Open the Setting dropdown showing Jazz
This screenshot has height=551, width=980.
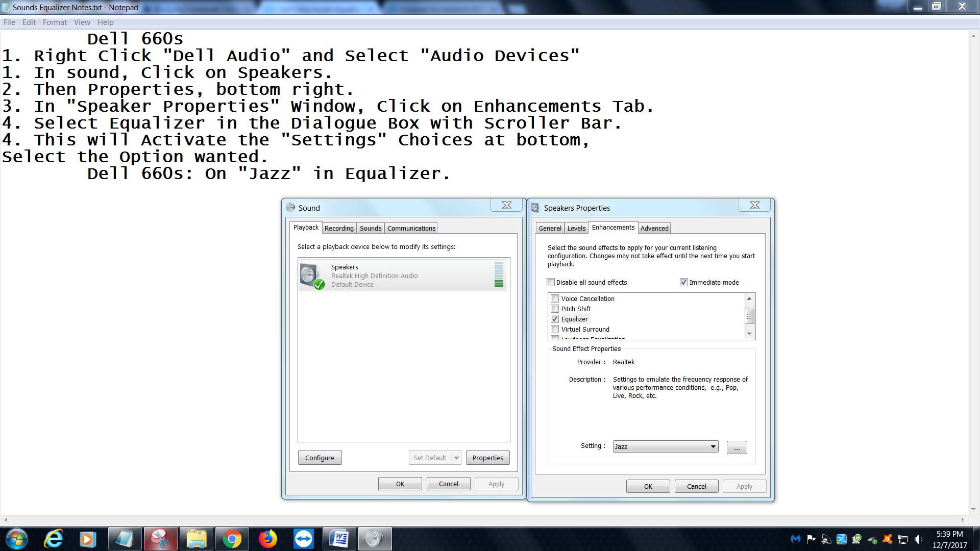714,446
